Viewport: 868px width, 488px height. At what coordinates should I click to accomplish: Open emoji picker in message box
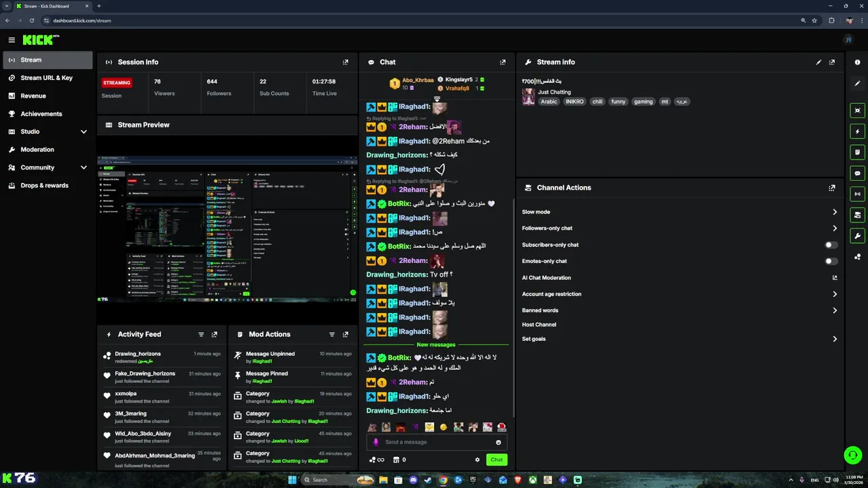pos(498,443)
